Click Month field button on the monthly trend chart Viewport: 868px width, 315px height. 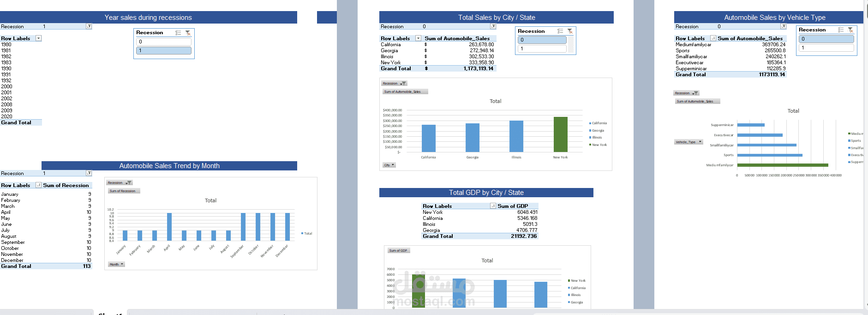(116, 264)
